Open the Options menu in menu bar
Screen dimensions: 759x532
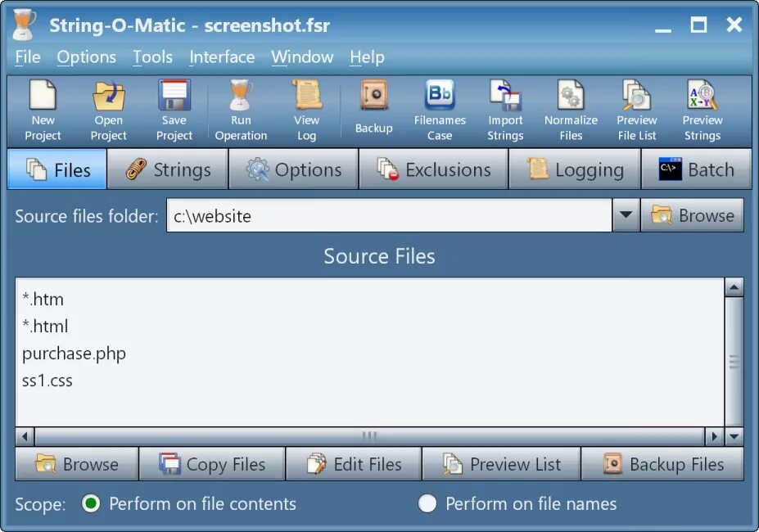click(87, 57)
